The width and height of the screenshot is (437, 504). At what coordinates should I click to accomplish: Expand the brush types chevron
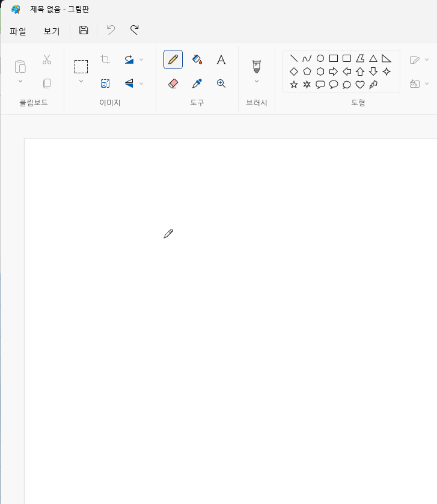tap(257, 81)
